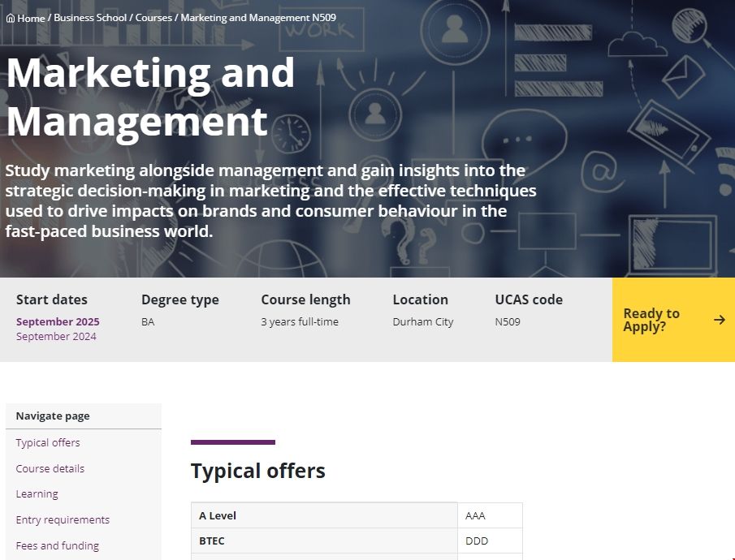The height and width of the screenshot is (560, 735).
Task: Go to Entry requirements section
Action: (63, 519)
